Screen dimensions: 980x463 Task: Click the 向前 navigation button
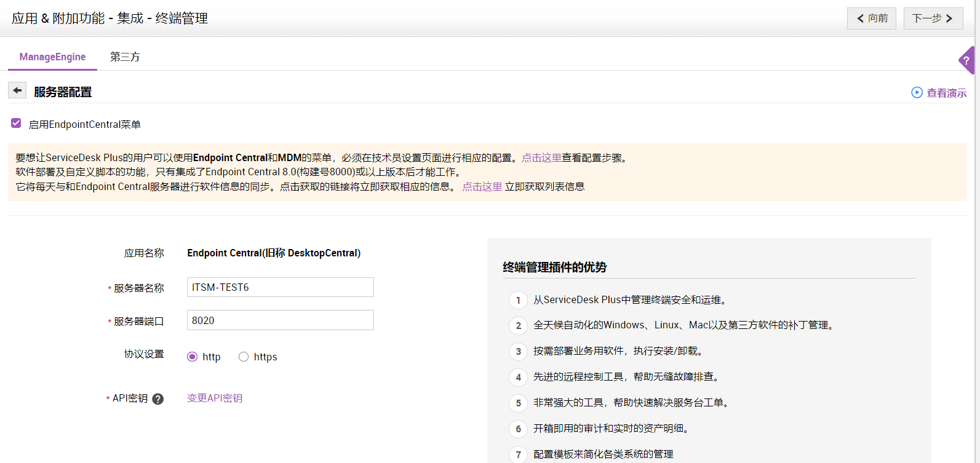(x=872, y=18)
